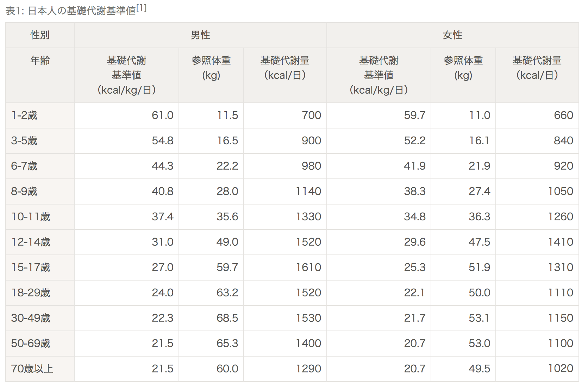The width and height of the screenshot is (588, 390).
Task: Select the 68.5 reference weight cell
Action: (x=227, y=318)
